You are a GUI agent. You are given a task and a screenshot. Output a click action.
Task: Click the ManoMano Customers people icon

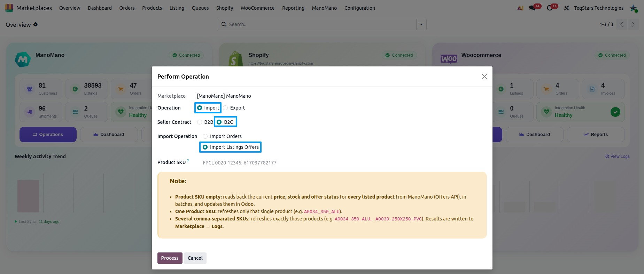[30, 89]
